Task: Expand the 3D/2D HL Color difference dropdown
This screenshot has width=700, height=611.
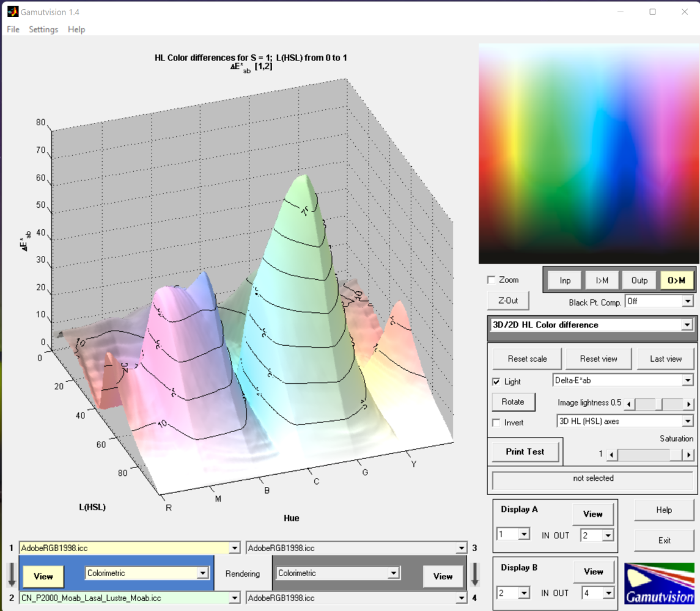Action: (x=688, y=325)
